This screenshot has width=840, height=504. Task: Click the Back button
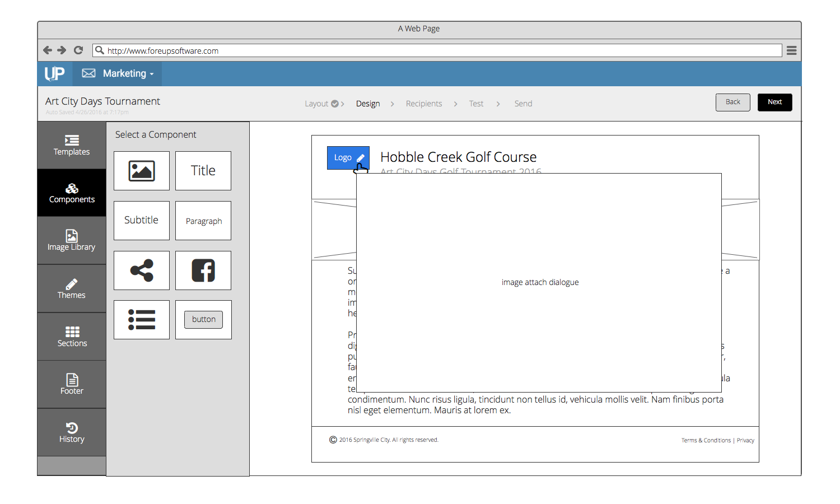[x=733, y=102]
